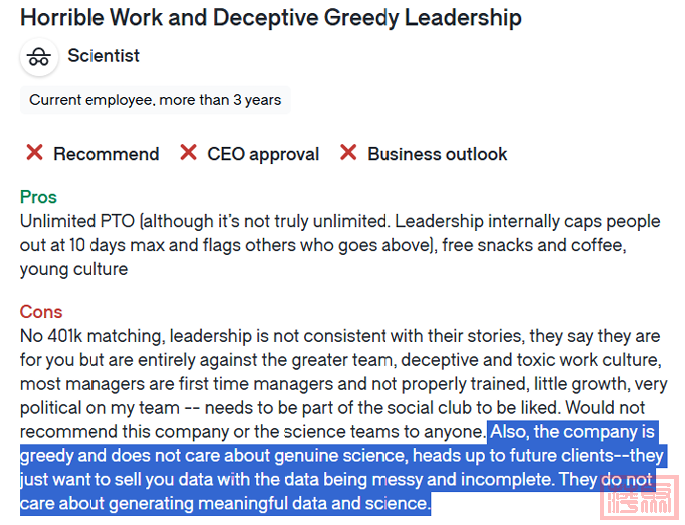Click the Scientist job title

[104, 56]
